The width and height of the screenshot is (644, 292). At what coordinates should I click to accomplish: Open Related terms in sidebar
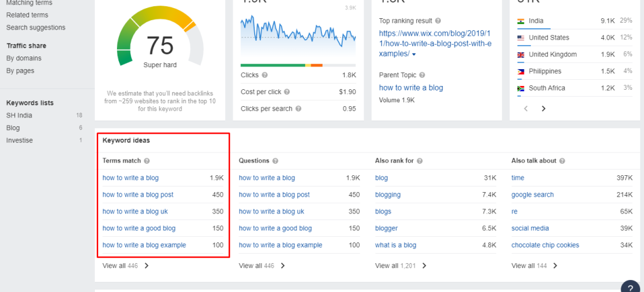click(x=27, y=15)
